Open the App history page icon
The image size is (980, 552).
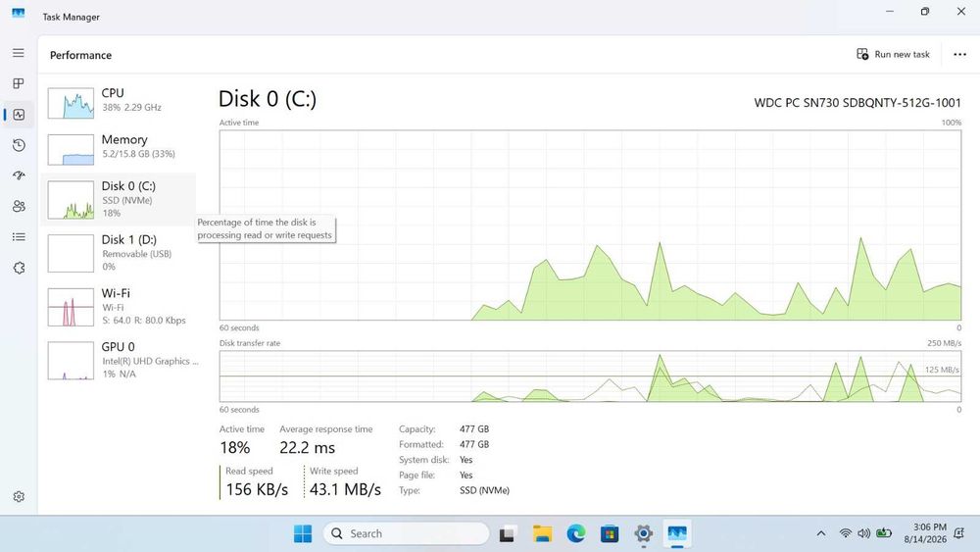pyautogui.click(x=19, y=145)
